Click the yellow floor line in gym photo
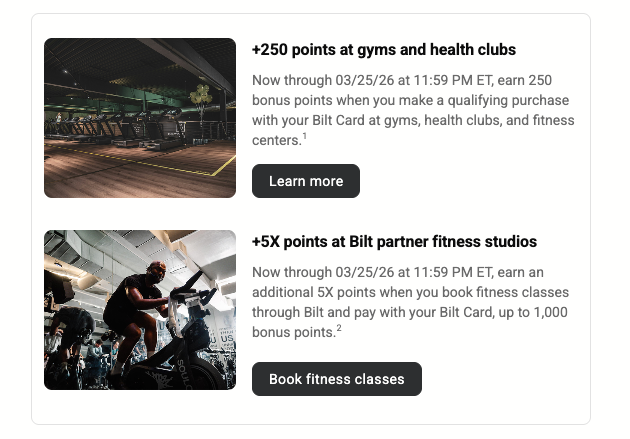630x439 pixels. 222,165
